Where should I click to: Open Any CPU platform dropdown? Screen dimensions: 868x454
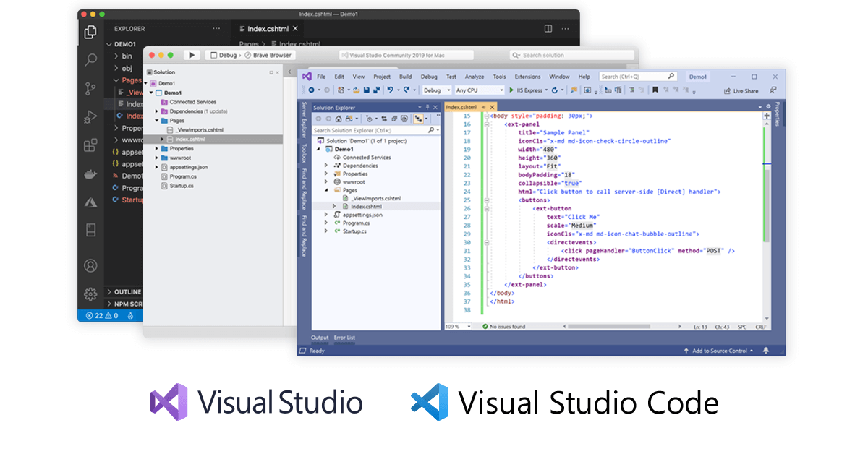coord(480,90)
